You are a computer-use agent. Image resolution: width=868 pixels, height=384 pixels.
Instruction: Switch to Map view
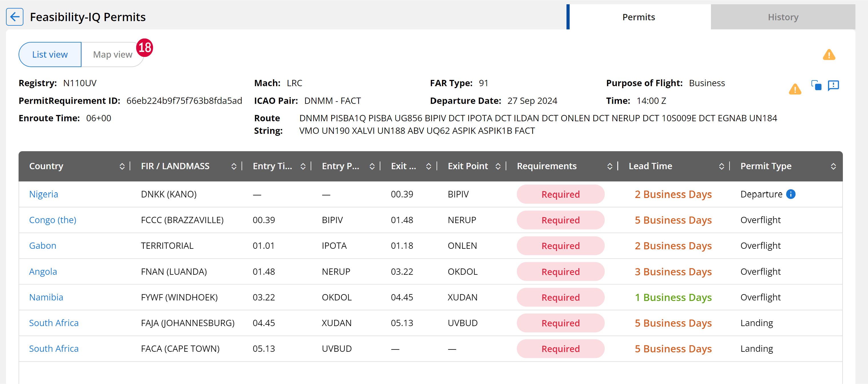point(112,54)
